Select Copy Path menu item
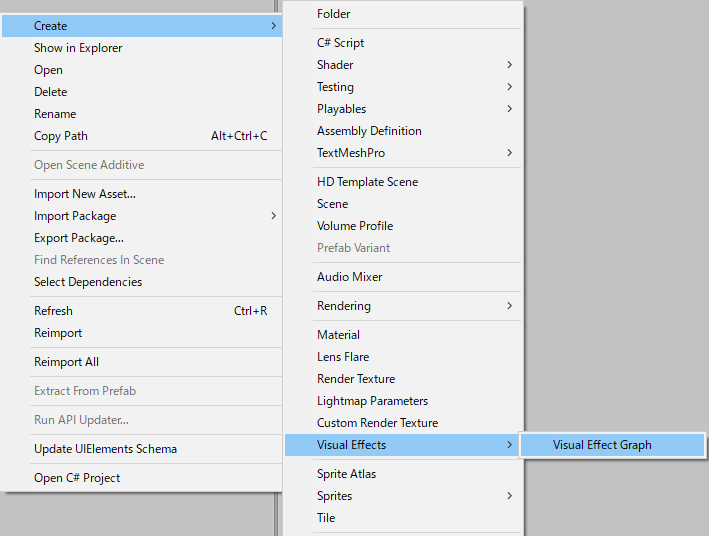Image resolution: width=709 pixels, height=536 pixels. point(142,136)
